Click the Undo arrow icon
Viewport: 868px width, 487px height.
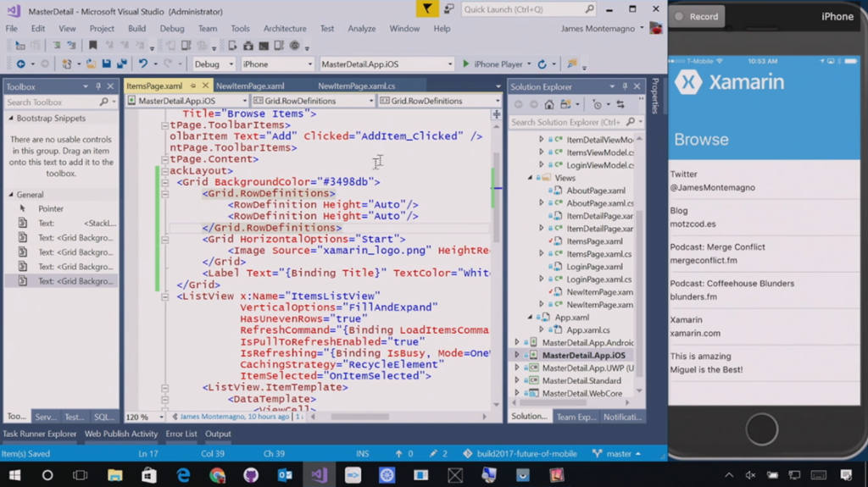[x=142, y=64]
